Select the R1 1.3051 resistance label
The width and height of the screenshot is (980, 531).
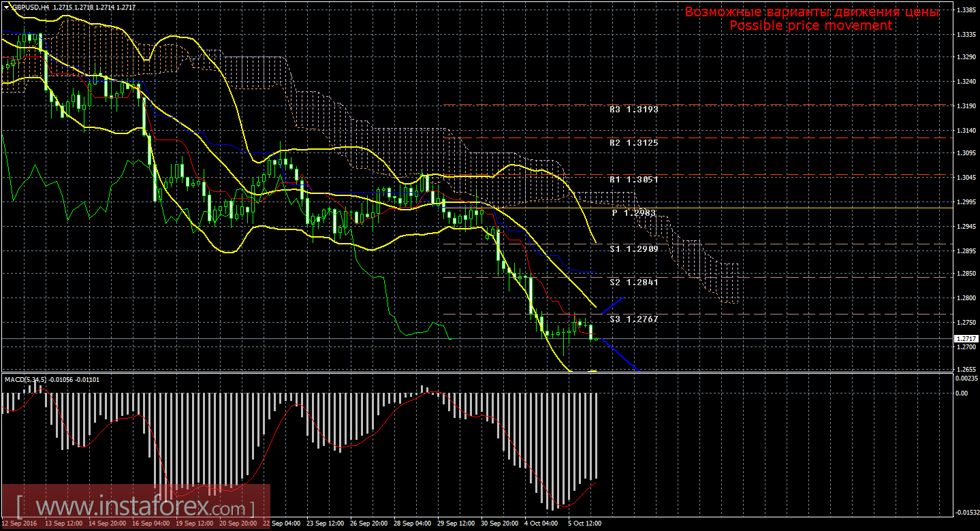[633, 179]
